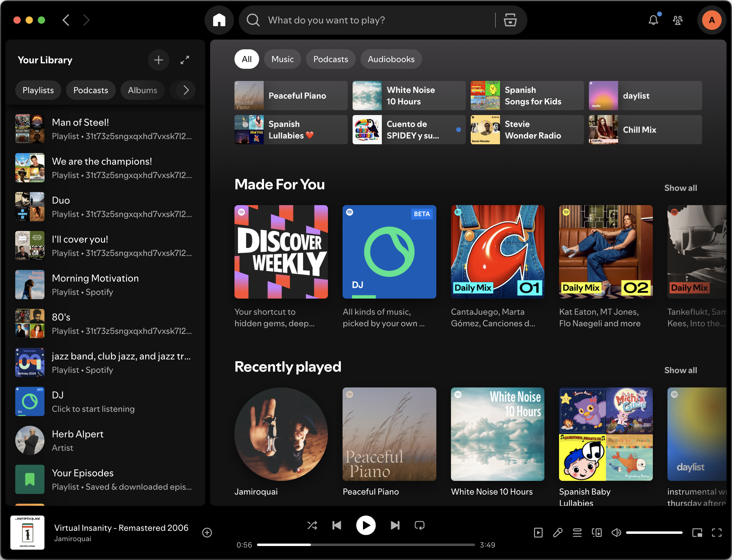Click Show all for Made For You
732x560 pixels.
point(680,188)
